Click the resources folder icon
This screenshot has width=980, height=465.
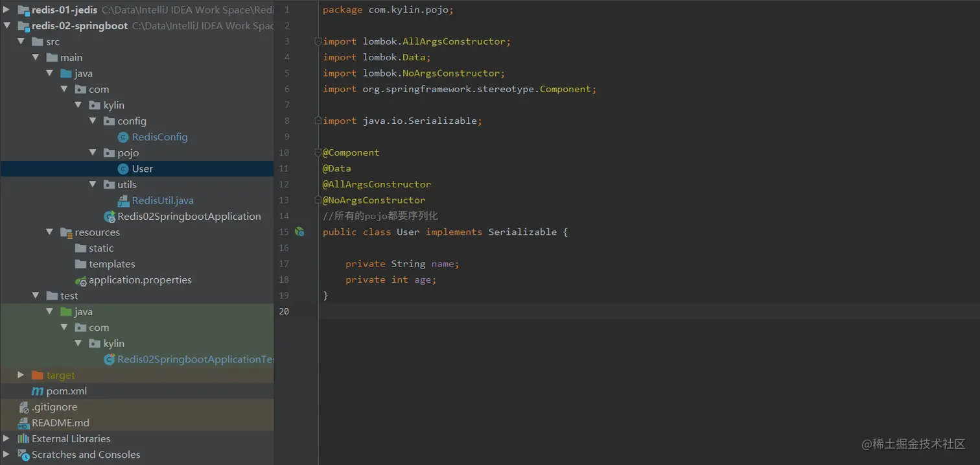tap(66, 232)
